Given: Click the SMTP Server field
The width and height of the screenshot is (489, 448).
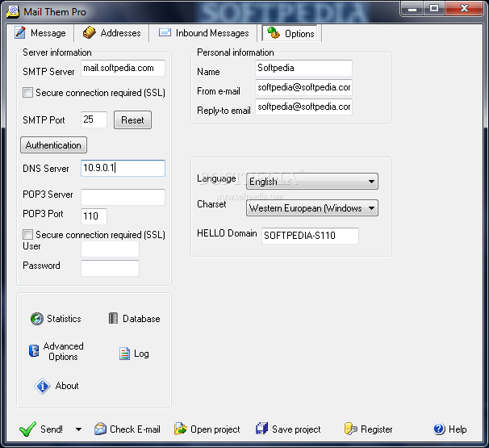Looking at the screenshot, I should [x=123, y=68].
